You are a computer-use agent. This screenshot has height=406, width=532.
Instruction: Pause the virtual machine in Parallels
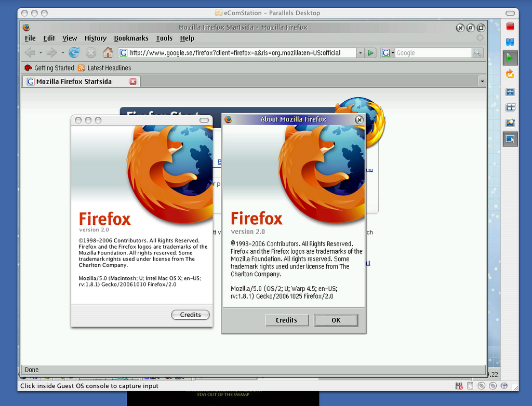tap(510, 42)
